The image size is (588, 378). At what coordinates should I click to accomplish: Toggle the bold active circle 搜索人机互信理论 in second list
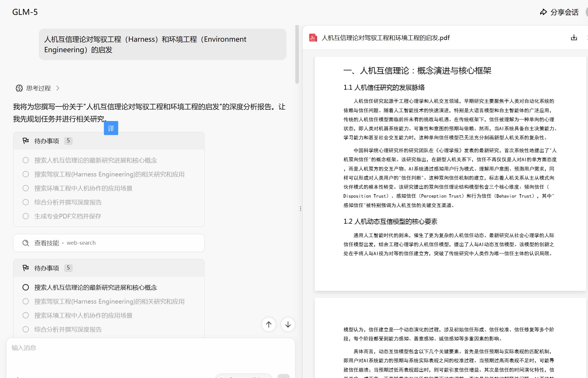click(26, 287)
